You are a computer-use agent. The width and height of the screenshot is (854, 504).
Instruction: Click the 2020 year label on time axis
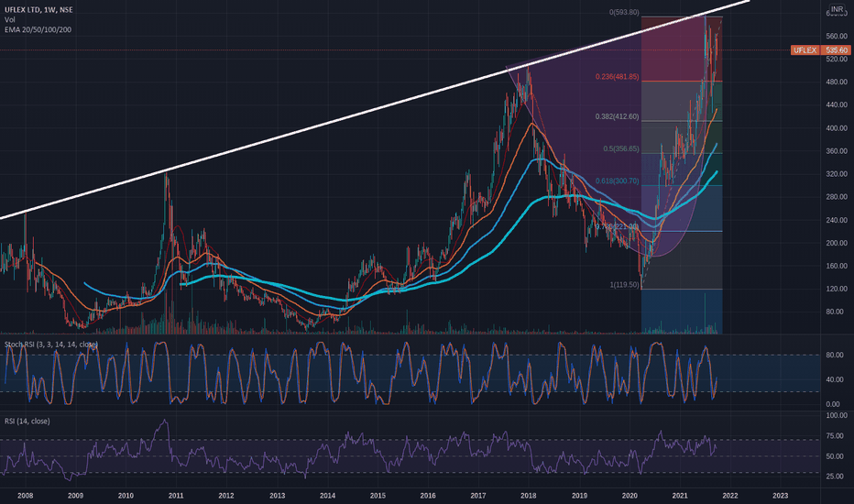coord(630,496)
